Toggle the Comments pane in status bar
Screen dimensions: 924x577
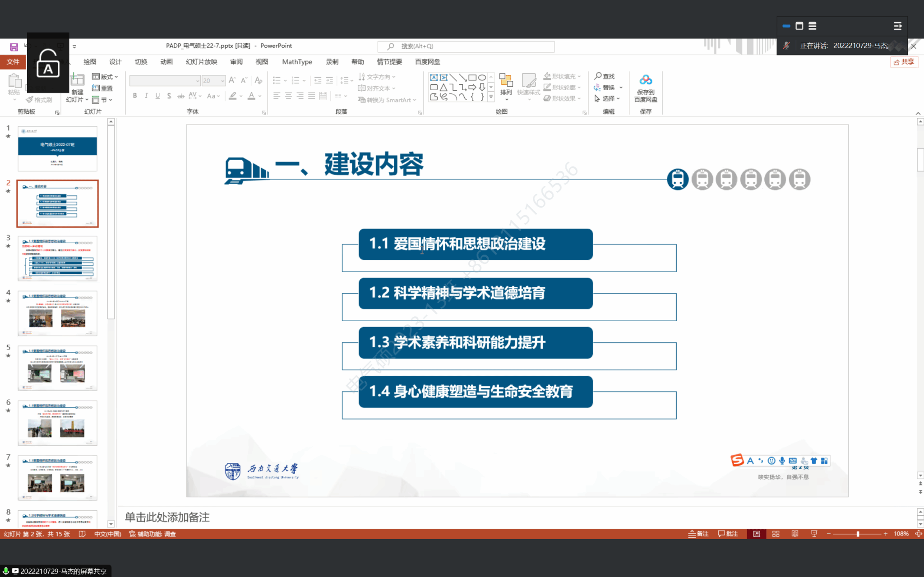tap(728, 534)
